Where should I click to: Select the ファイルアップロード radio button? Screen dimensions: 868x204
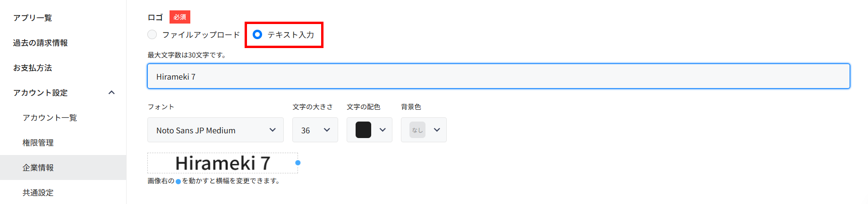[x=152, y=34]
